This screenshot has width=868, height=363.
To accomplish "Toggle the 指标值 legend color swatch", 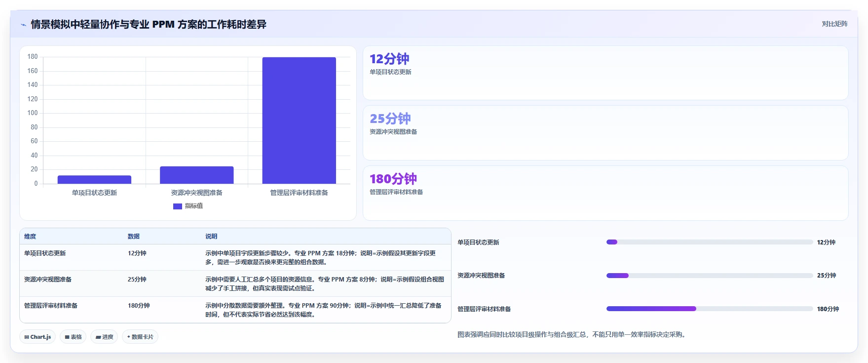I will tap(178, 206).
